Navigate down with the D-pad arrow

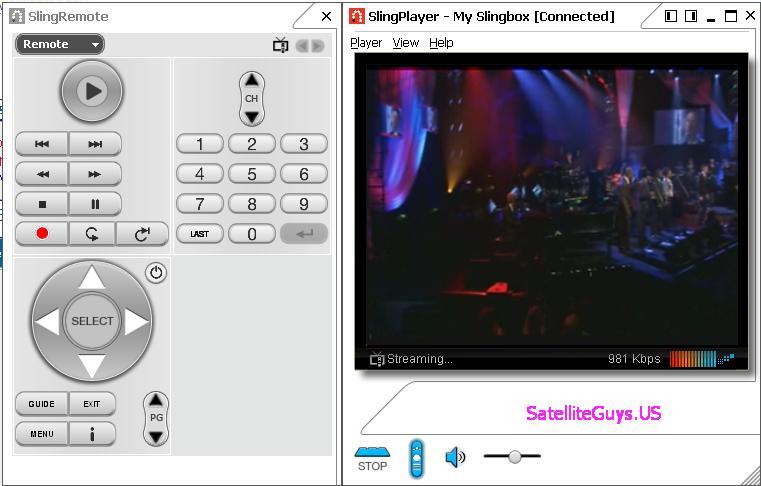pyautogui.click(x=92, y=365)
